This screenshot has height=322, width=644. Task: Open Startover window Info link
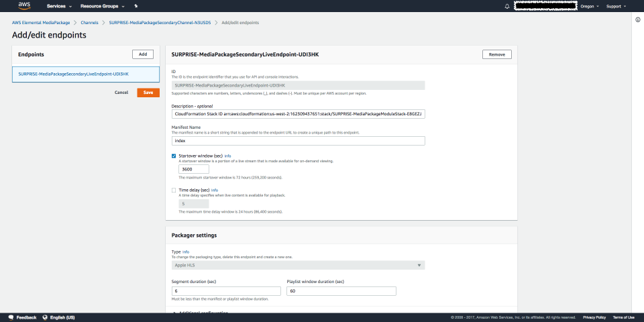point(227,156)
